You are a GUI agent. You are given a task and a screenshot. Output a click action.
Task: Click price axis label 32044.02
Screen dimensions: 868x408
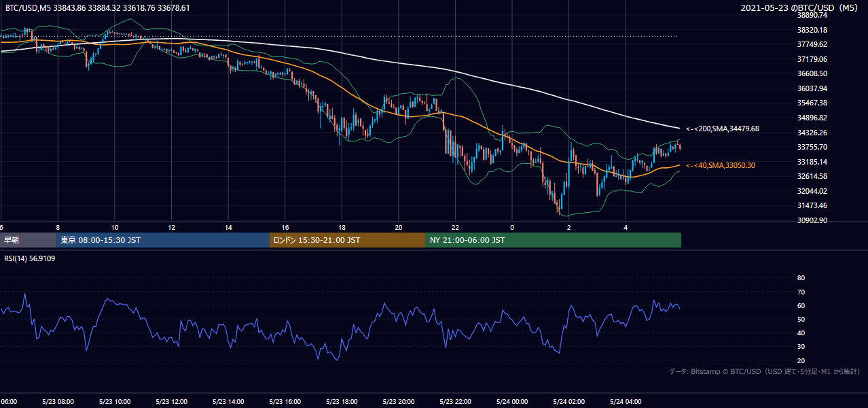click(812, 191)
